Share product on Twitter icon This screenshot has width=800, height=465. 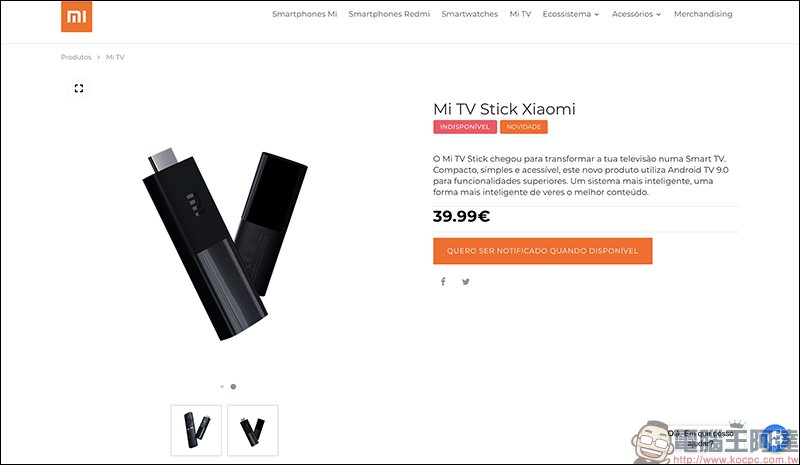coord(466,281)
